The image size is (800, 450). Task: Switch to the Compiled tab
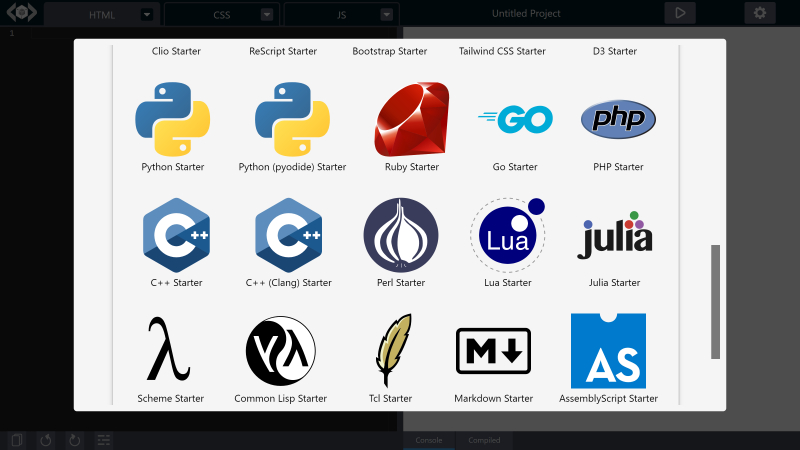click(x=484, y=440)
